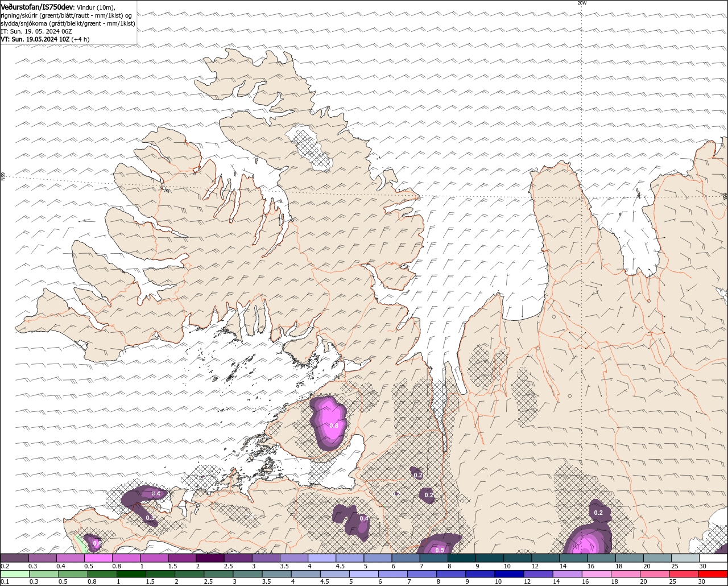This screenshot has height=586, width=728.
Task: Click the '0.2' label in the snow legend
Action: tap(5, 566)
